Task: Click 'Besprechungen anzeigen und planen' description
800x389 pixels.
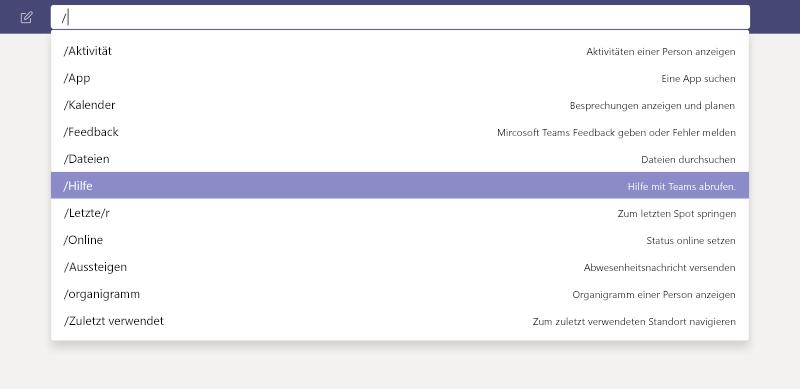Action: click(652, 106)
